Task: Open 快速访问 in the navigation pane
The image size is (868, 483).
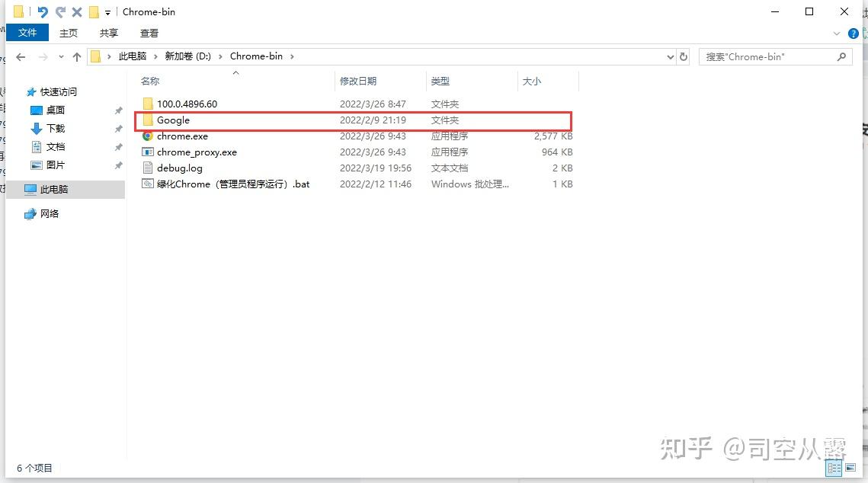Action: tap(58, 91)
